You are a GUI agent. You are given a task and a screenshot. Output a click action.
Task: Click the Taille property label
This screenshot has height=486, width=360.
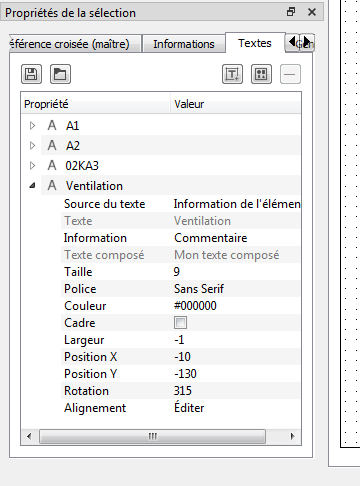point(78,272)
